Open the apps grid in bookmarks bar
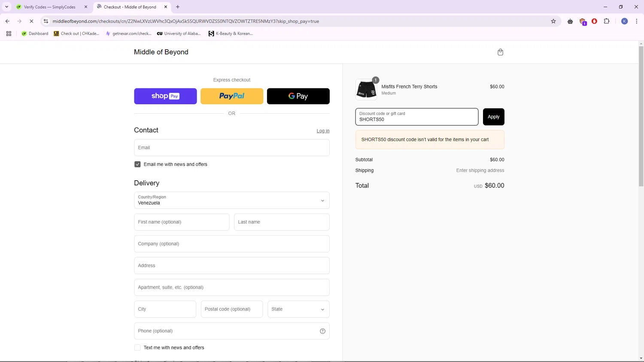 9,33
